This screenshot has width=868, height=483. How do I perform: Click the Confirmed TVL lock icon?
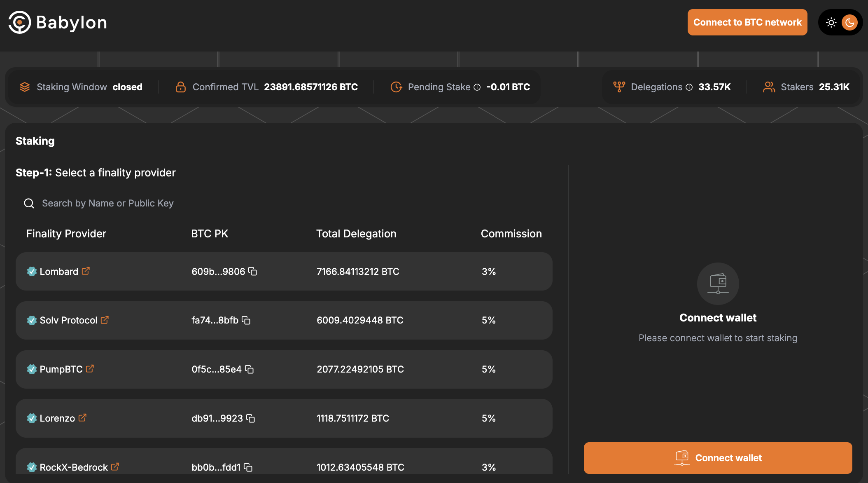point(181,87)
